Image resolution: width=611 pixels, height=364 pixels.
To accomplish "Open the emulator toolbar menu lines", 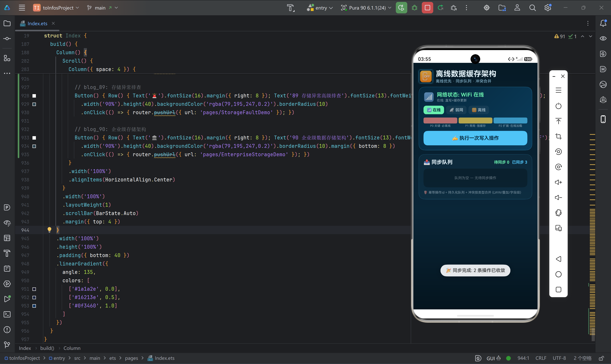I will click(558, 90).
